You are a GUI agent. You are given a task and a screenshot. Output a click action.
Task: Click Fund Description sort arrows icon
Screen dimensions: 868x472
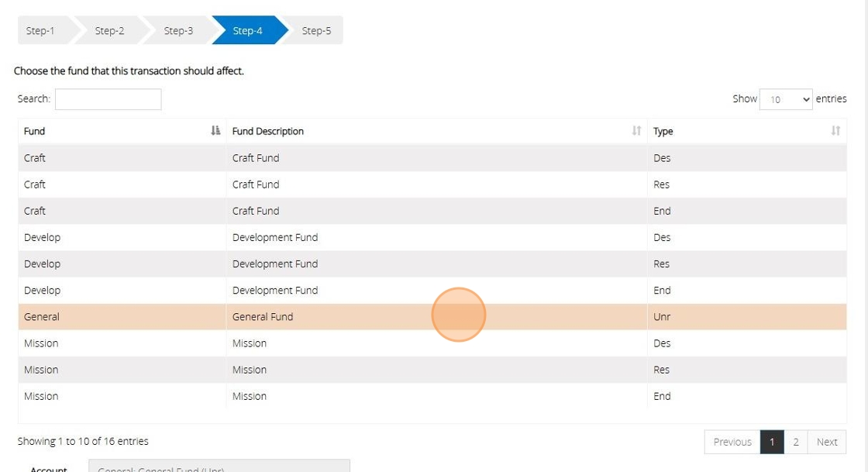coord(636,131)
